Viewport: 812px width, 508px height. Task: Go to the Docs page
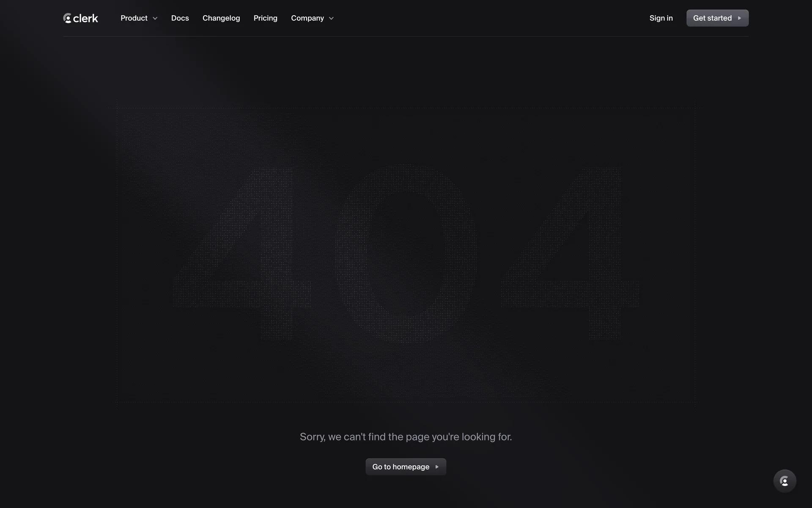pos(180,18)
